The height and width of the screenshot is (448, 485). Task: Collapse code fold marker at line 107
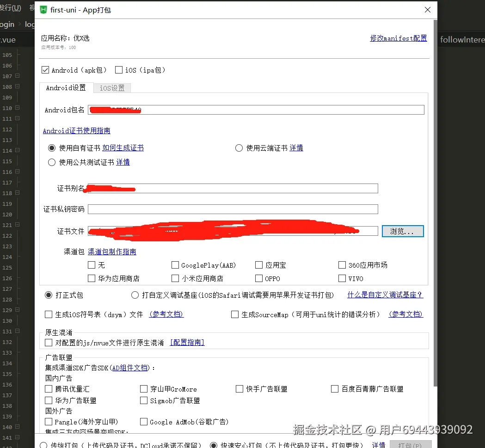pyautogui.click(x=17, y=76)
